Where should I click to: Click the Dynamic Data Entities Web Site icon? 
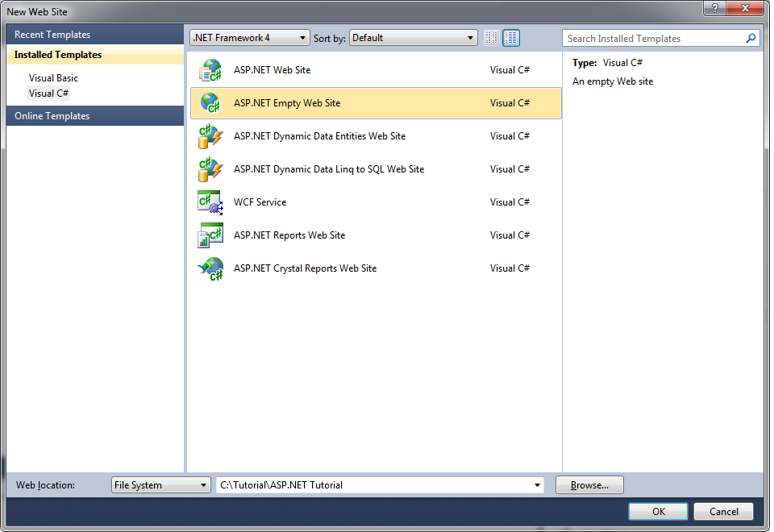210,136
